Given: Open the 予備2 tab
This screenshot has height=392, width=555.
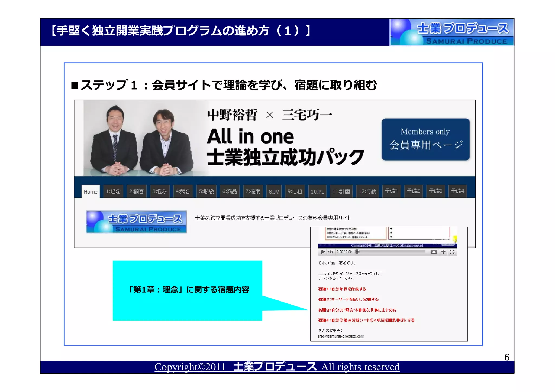Looking at the screenshot, I should (x=414, y=191).
